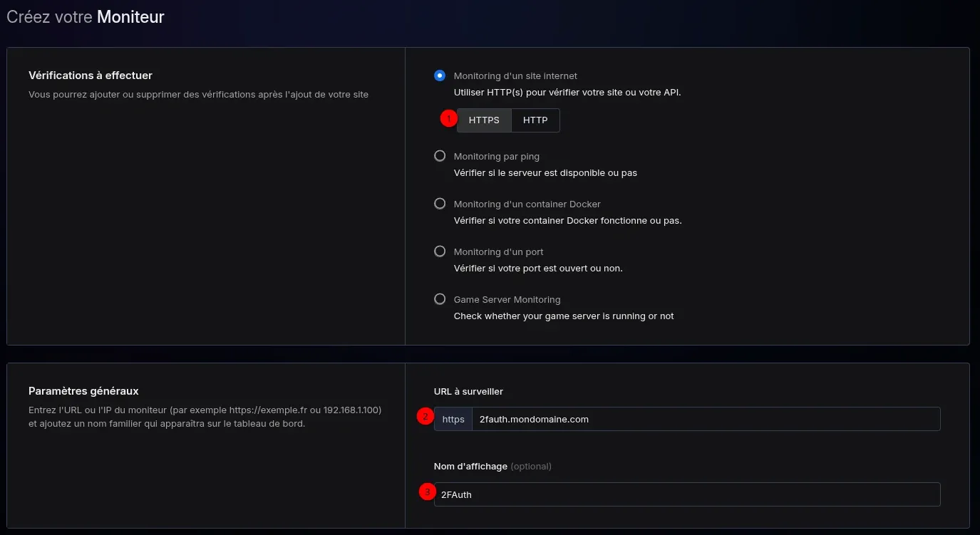Screen dimensions: 980x535
Task: Choose the Docker container monitoring radio button
Action: tap(440, 204)
